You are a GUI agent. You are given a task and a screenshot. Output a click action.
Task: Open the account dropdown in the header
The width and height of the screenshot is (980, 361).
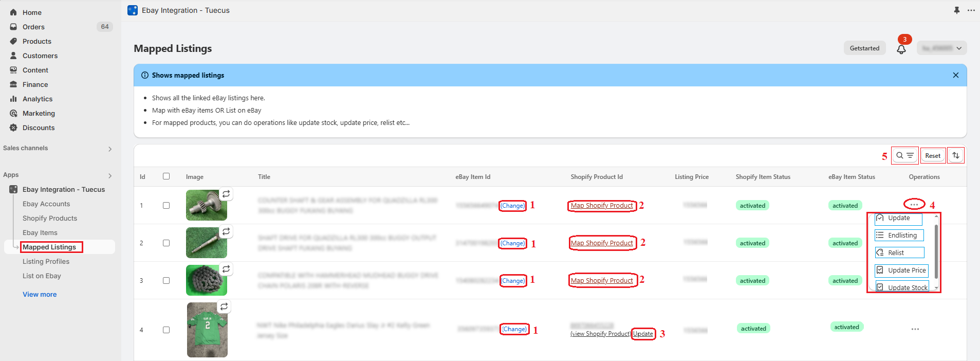click(x=941, y=48)
